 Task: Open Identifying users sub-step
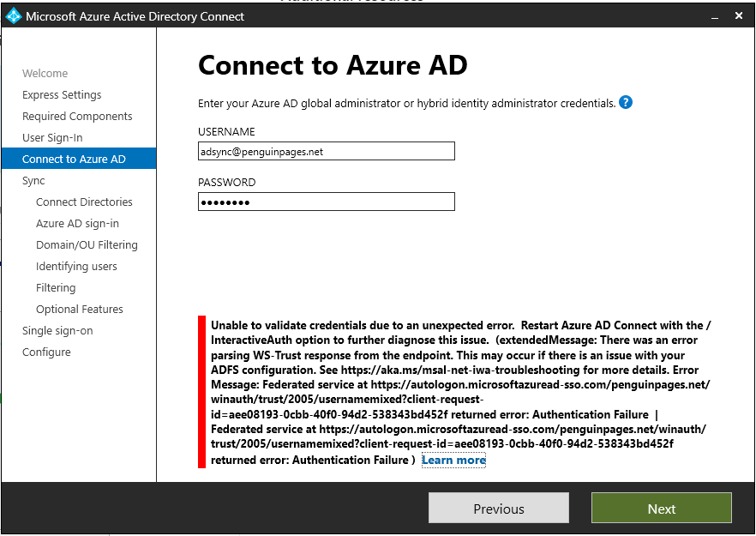76,267
